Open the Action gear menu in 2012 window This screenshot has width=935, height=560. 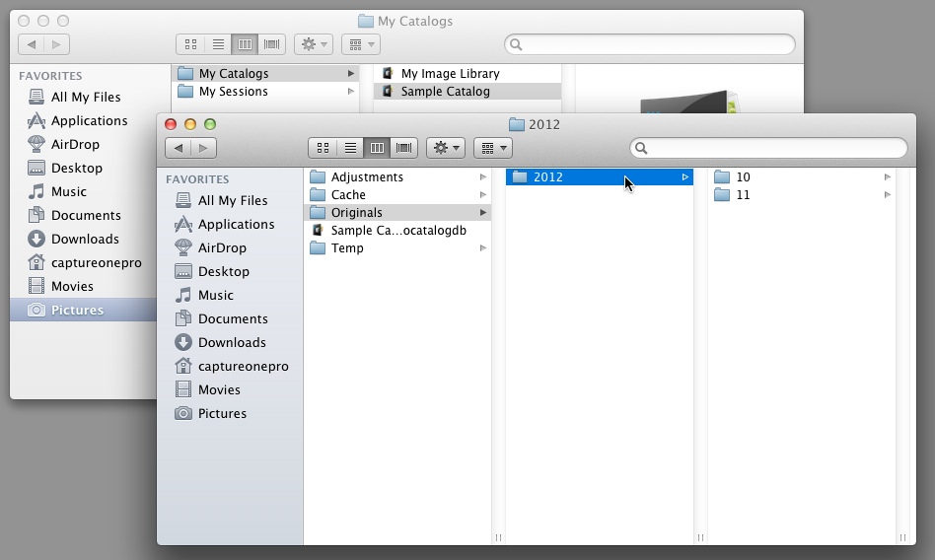click(x=446, y=148)
